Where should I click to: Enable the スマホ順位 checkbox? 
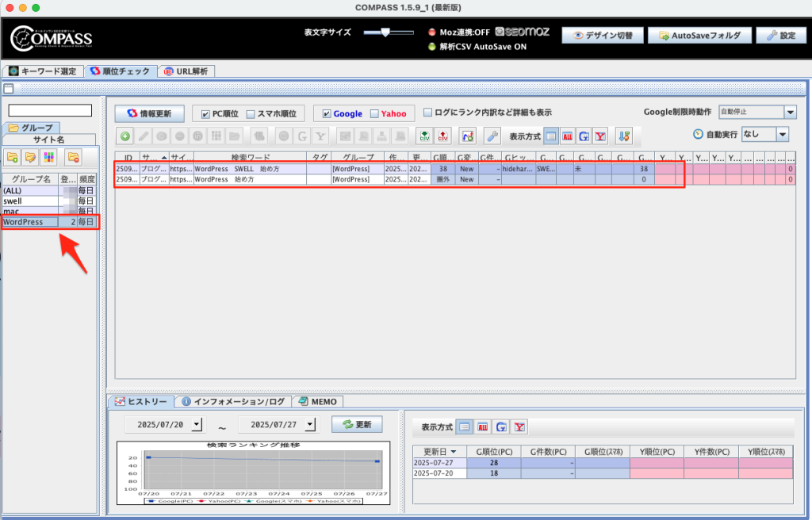click(251, 114)
